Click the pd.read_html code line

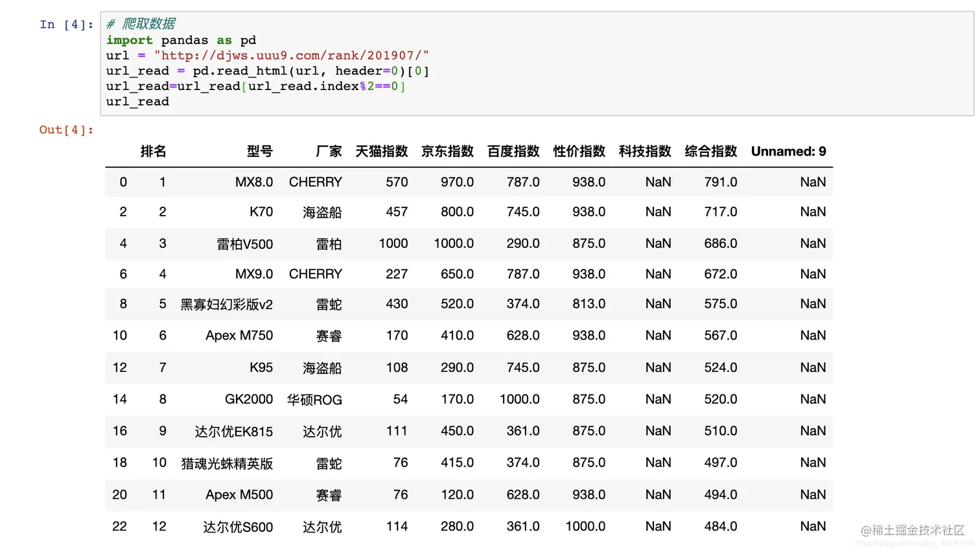coord(268,71)
